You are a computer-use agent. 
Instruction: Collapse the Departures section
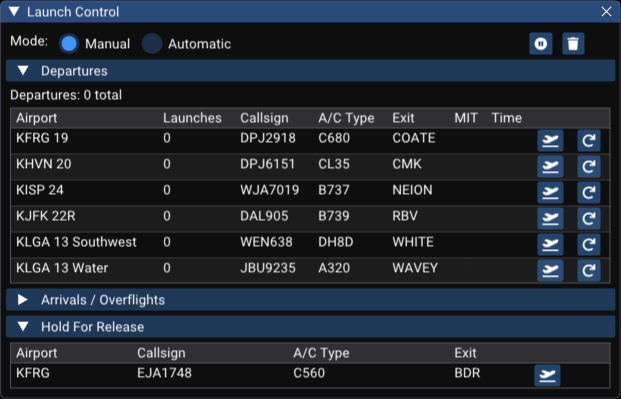click(23, 71)
